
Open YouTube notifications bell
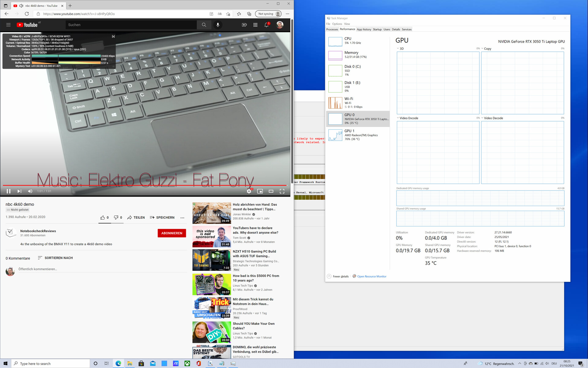click(266, 25)
